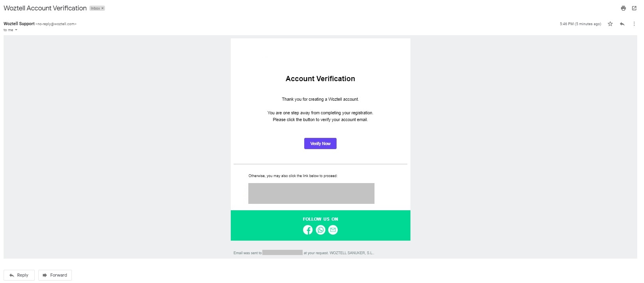Open the Facebook icon in the footer
Screen dimensions: 644x283
[x=308, y=230]
